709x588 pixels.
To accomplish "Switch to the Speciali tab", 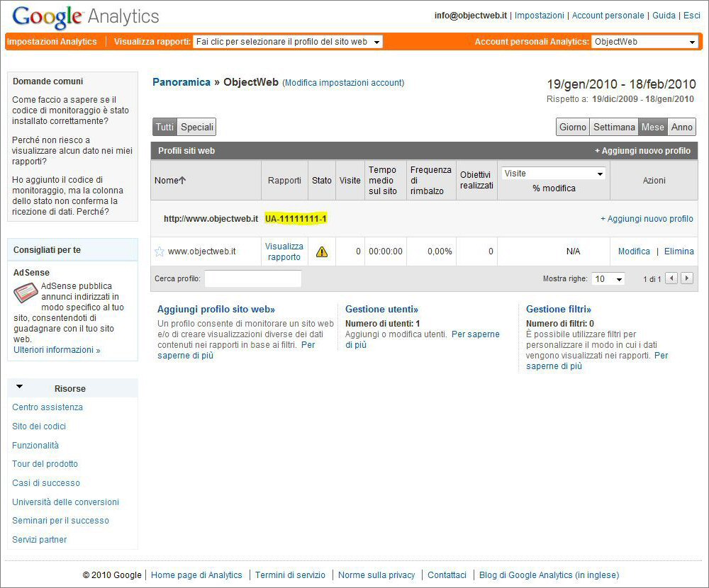I will click(x=196, y=128).
